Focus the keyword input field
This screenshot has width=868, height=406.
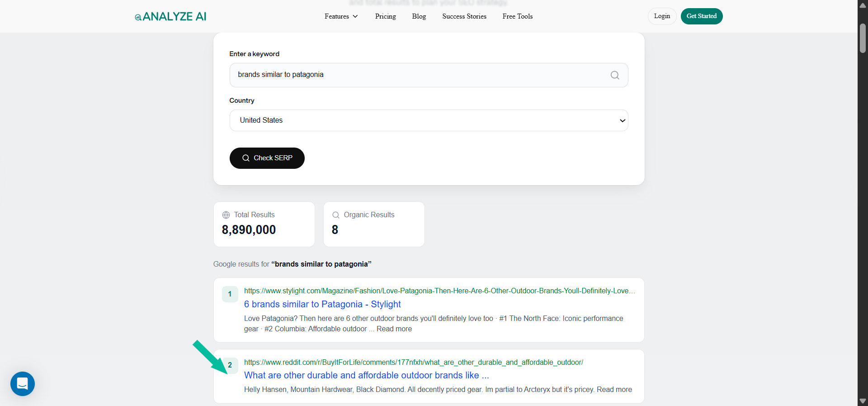[429, 75]
